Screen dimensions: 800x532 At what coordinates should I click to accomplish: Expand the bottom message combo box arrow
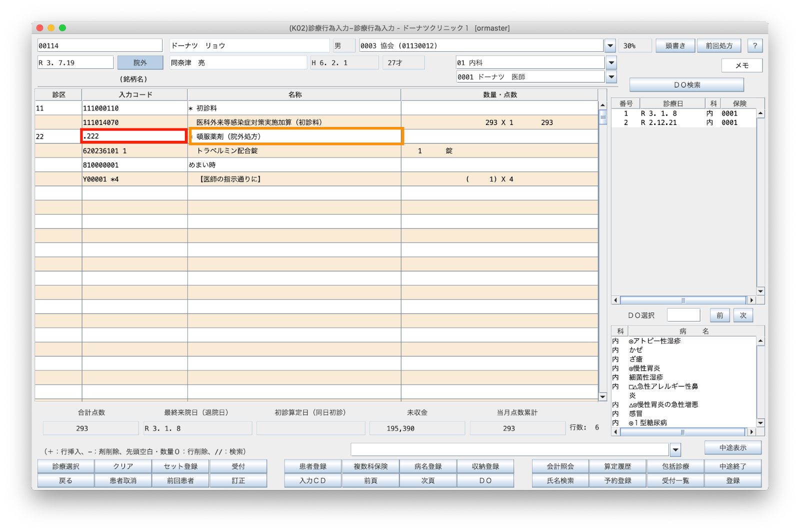675,450
